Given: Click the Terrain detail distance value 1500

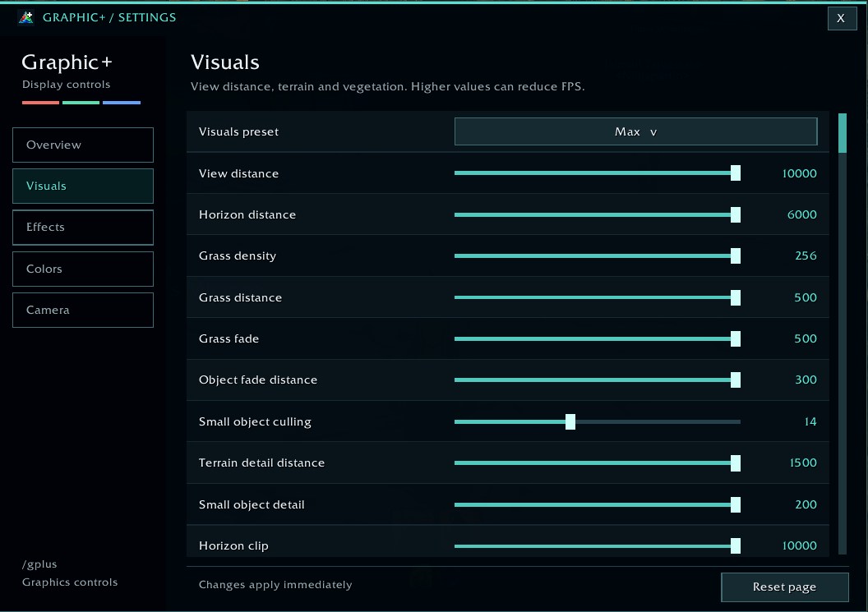Looking at the screenshot, I should [803, 462].
